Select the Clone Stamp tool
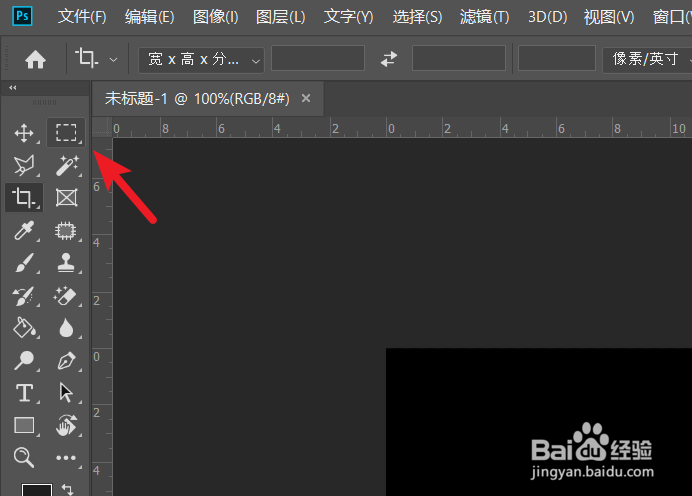The image size is (692, 496). pyautogui.click(x=66, y=263)
